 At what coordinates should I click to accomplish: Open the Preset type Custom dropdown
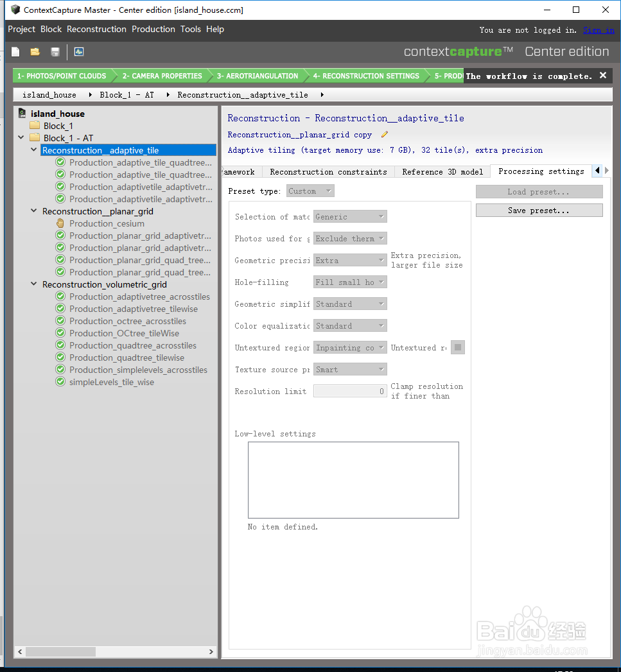pos(310,191)
